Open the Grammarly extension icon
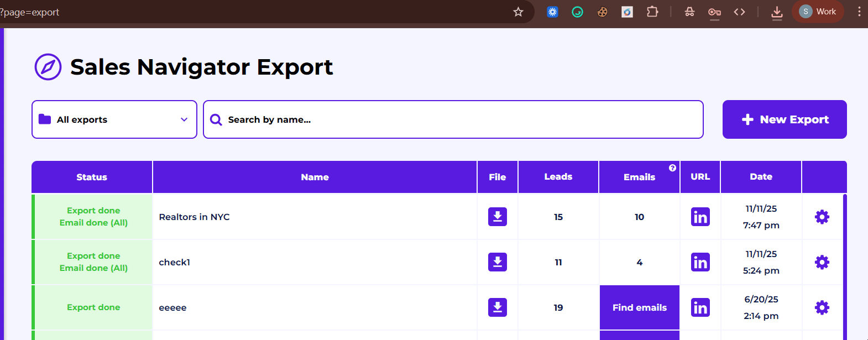868x340 pixels. 577,12
